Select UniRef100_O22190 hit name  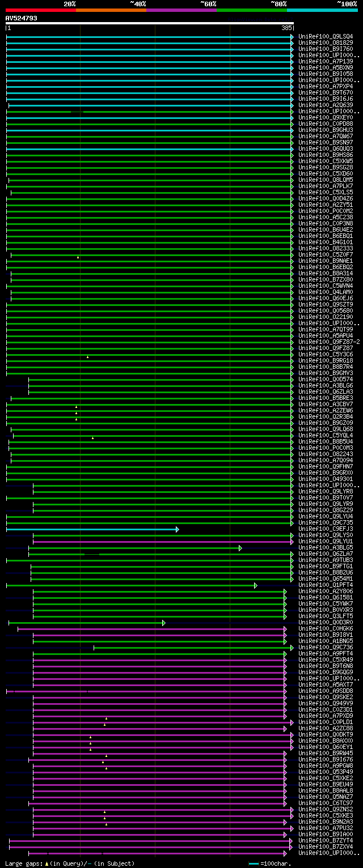pos(326,317)
